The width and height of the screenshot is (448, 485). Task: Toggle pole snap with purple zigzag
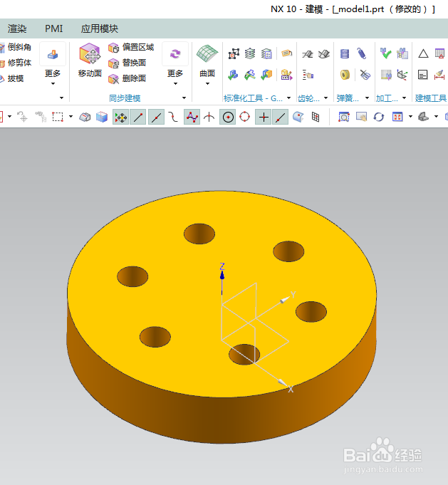pos(192,118)
